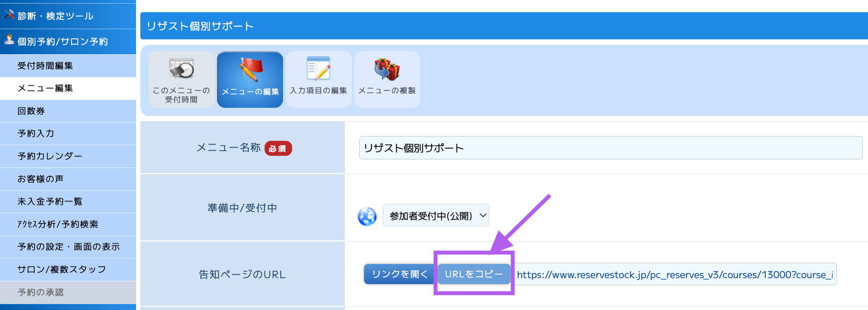Open お客様の声 sidebar item

tap(40, 179)
